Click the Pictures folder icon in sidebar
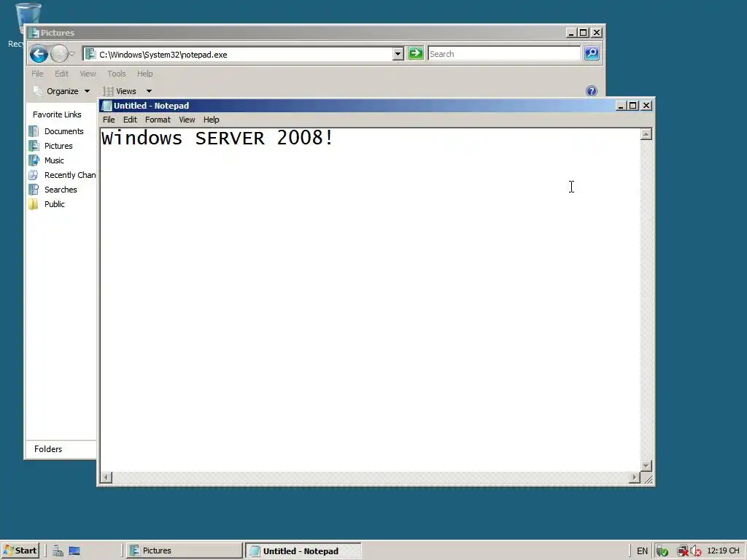The image size is (747, 560). (x=34, y=146)
